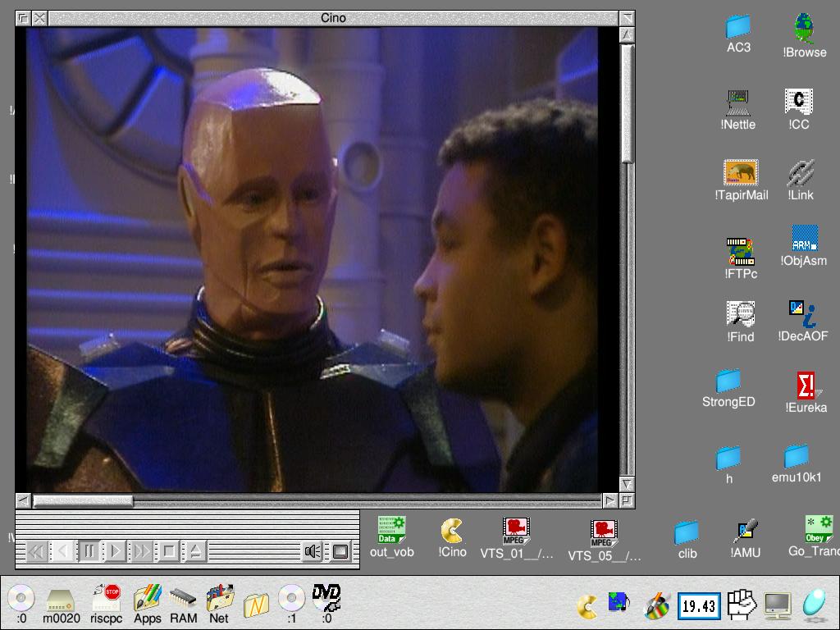Image resolution: width=840 pixels, height=630 pixels.
Task: Mute audio with the speaker button
Action: tap(313, 551)
